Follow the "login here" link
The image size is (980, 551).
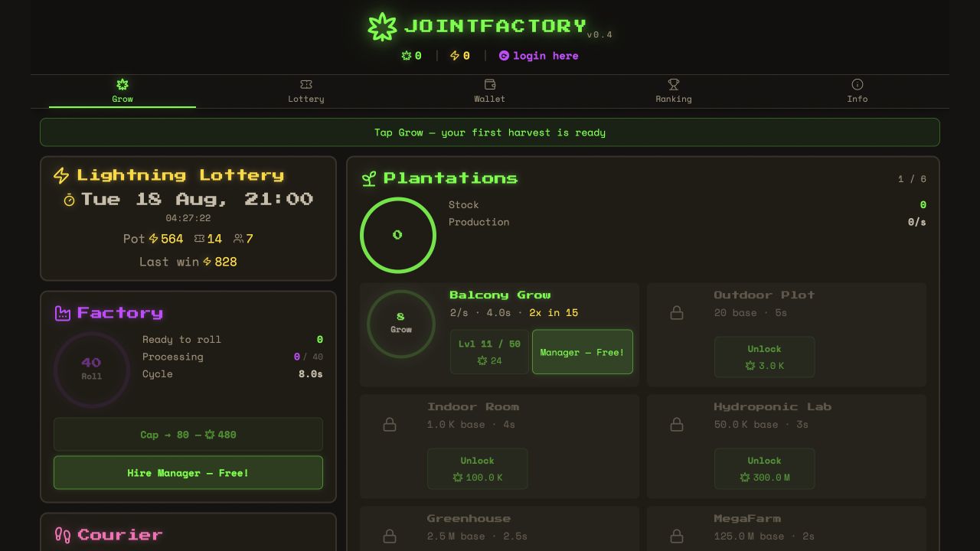[x=546, y=56]
